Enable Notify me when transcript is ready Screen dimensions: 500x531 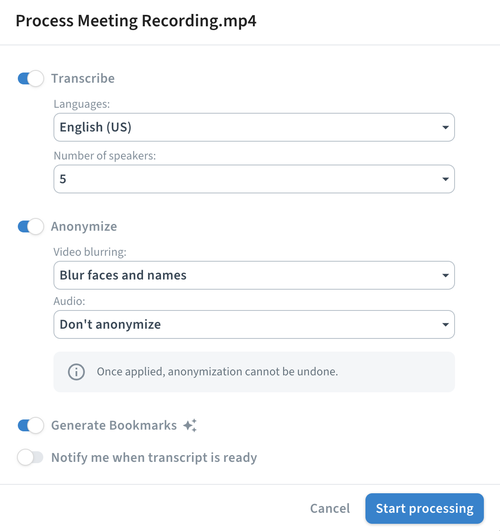click(x=30, y=458)
